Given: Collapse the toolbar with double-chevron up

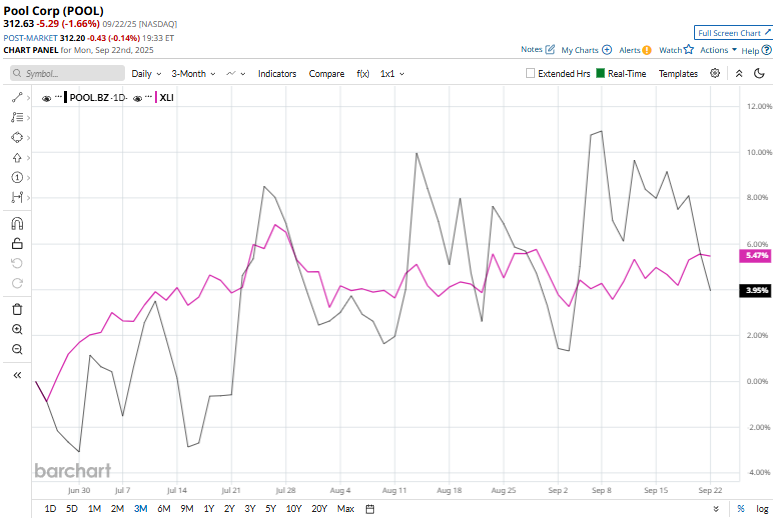Looking at the screenshot, I should point(739,73).
